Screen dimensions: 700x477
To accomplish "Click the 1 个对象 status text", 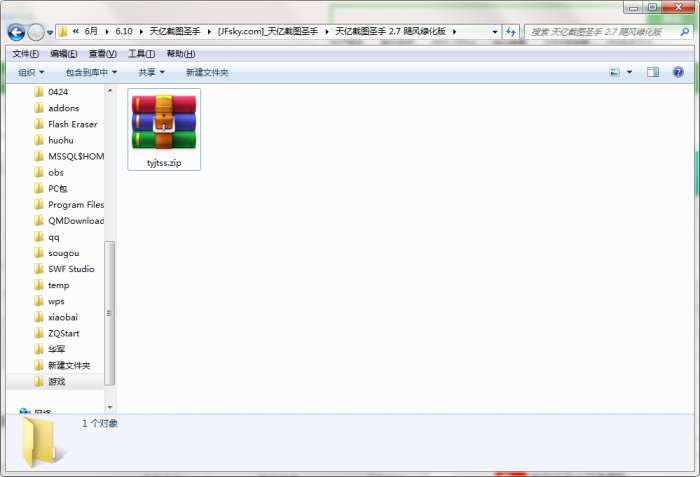I will (x=100, y=423).
